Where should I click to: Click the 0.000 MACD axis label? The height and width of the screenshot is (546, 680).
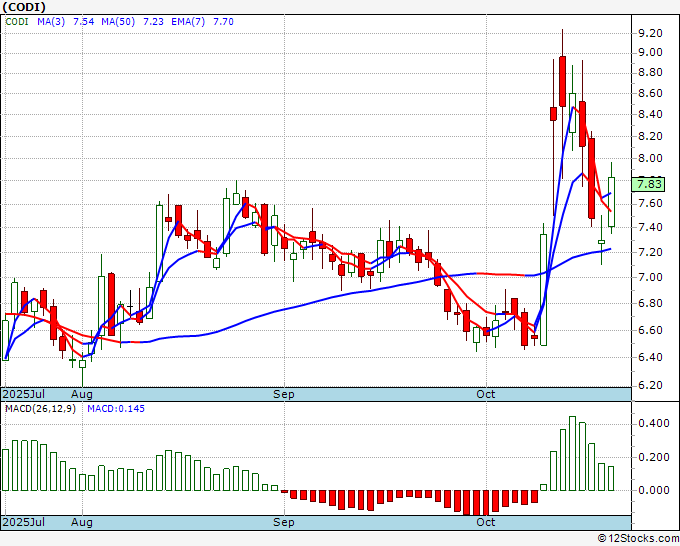[654, 490]
